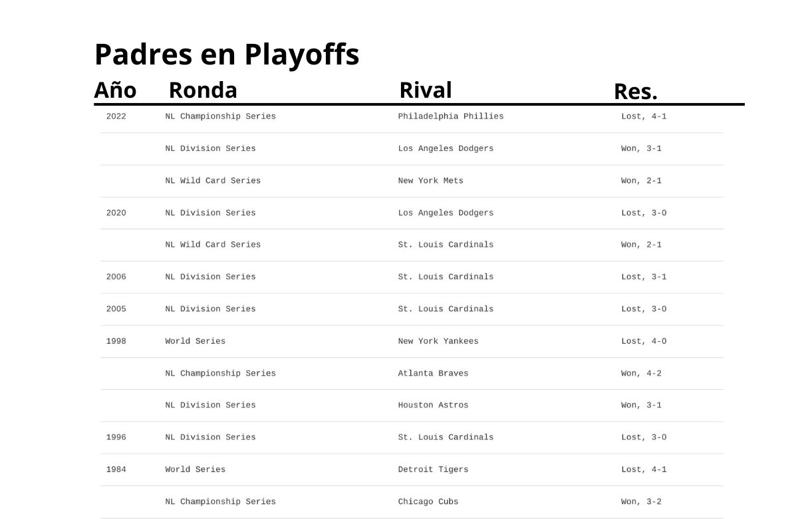798x532 pixels.
Task: Select the 1998 World Series round cell
Action: (196, 341)
